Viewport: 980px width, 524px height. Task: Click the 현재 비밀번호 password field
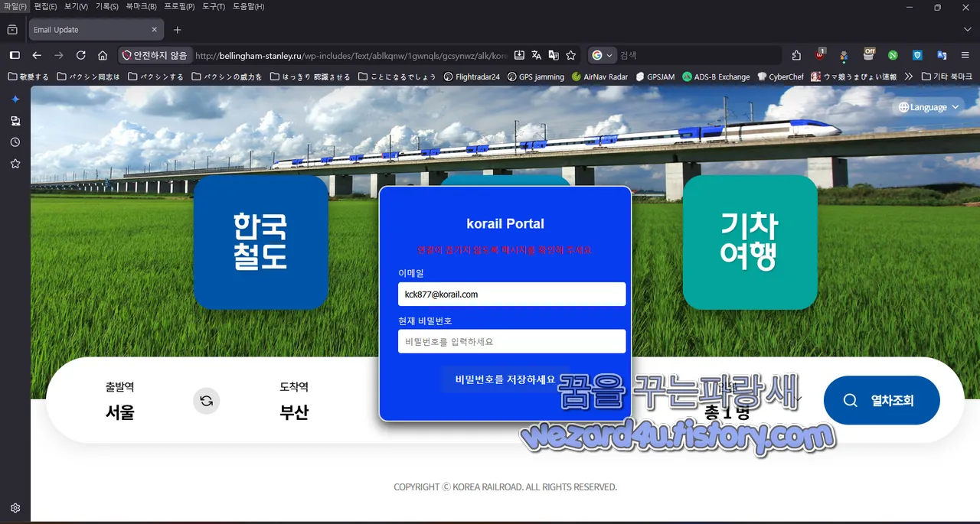(511, 341)
